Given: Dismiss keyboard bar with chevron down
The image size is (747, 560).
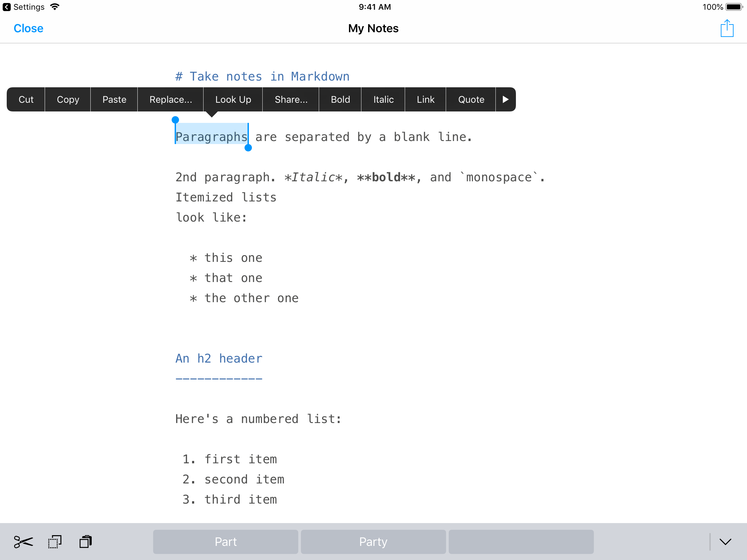Looking at the screenshot, I should click(x=725, y=542).
